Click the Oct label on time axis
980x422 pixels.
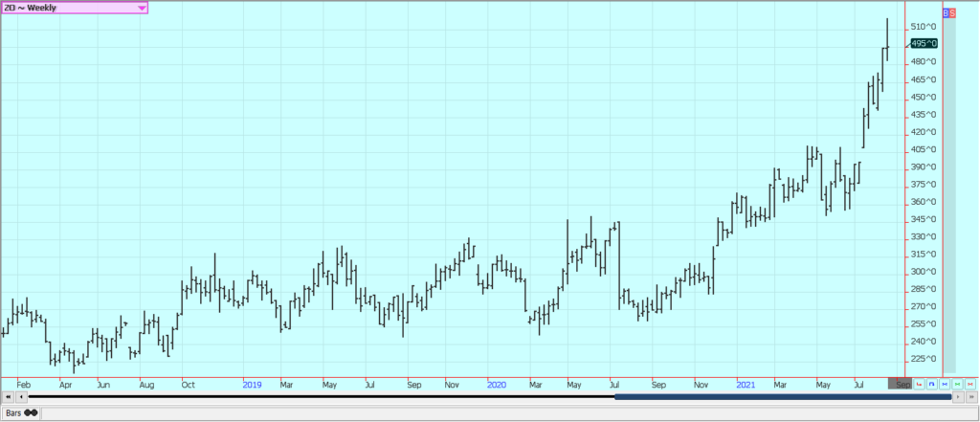point(189,385)
